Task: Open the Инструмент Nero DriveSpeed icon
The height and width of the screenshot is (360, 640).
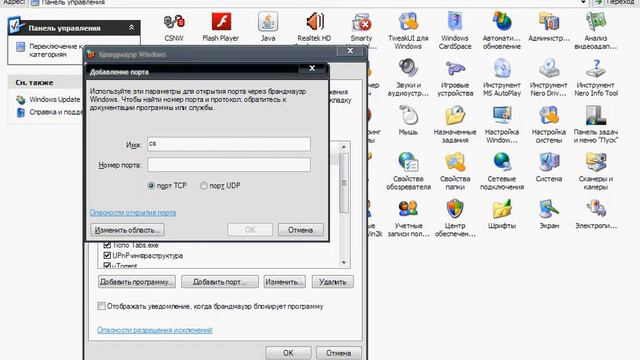Action: (x=549, y=69)
